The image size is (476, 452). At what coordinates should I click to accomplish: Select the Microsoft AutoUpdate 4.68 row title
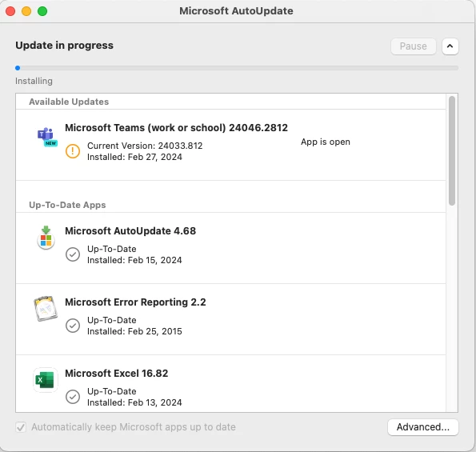coord(130,231)
